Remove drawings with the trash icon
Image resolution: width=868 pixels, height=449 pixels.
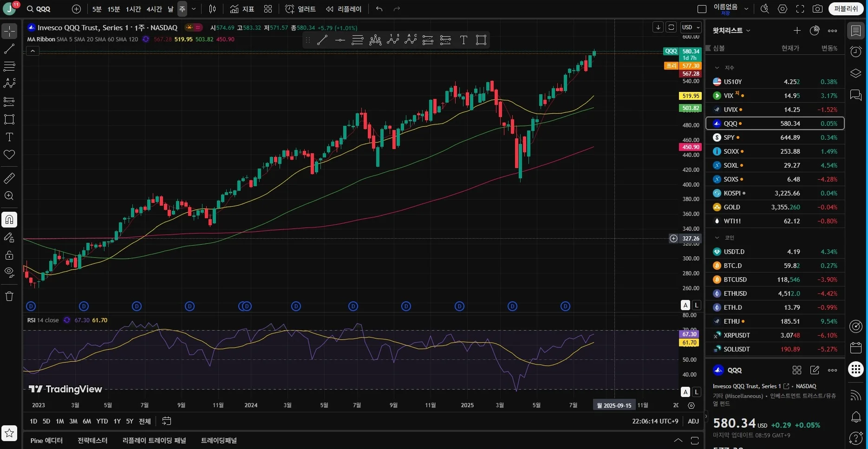pos(9,296)
